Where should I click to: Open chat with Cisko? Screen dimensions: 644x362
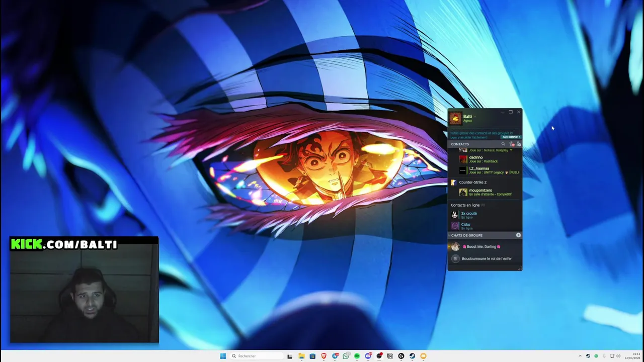pyautogui.click(x=485, y=226)
